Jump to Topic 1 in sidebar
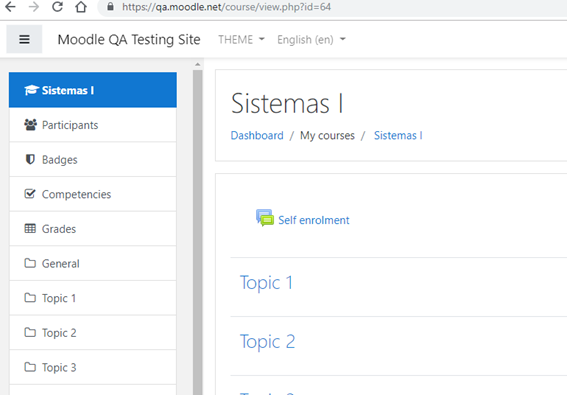 (93, 298)
